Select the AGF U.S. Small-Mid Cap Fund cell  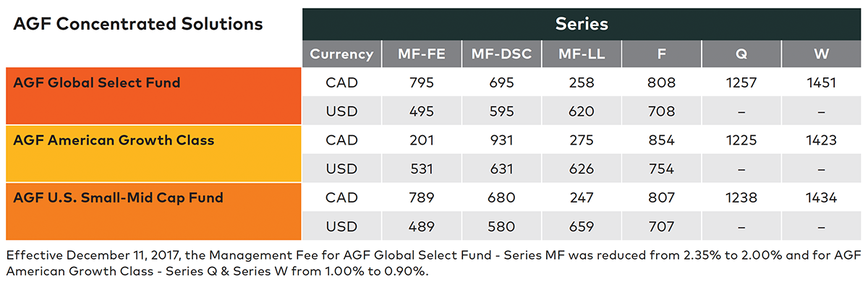(x=153, y=212)
